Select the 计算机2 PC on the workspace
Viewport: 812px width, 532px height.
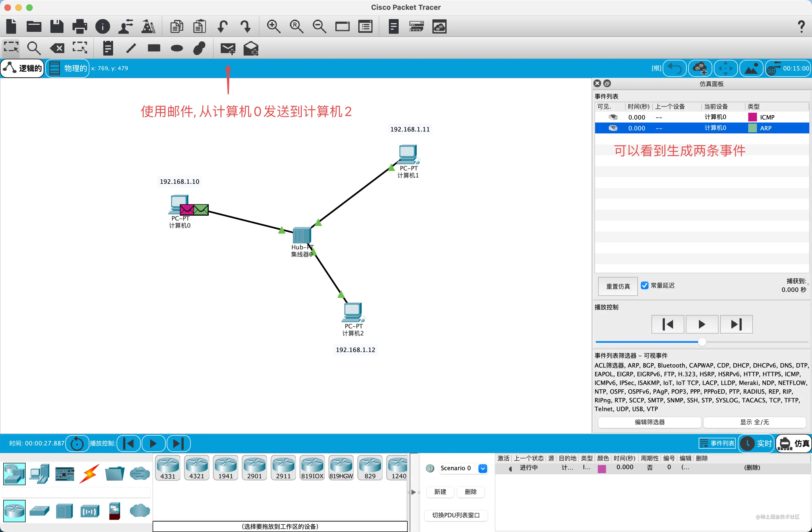point(353,313)
